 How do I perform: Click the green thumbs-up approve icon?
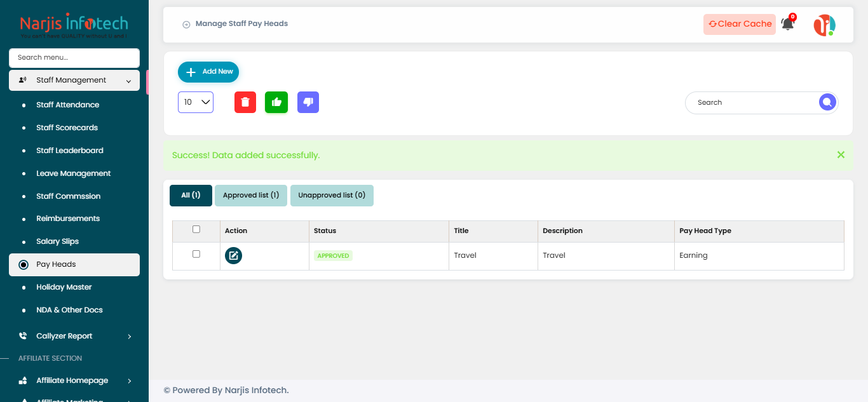[x=276, y=102]
